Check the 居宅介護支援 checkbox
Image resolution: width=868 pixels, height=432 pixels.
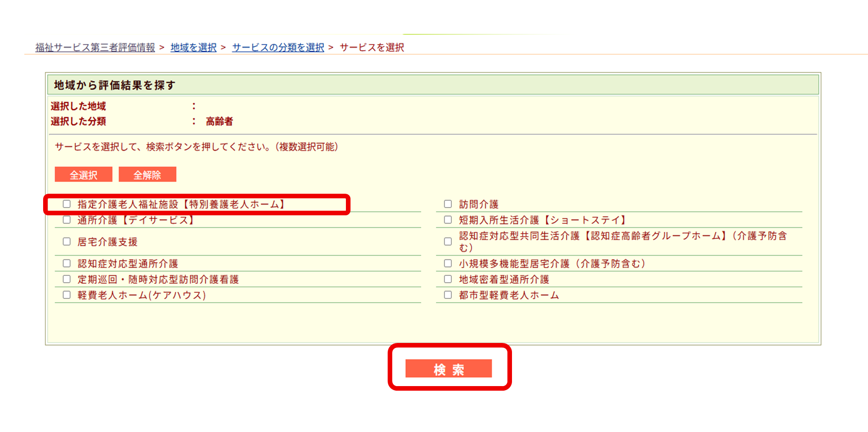point(67,242)
